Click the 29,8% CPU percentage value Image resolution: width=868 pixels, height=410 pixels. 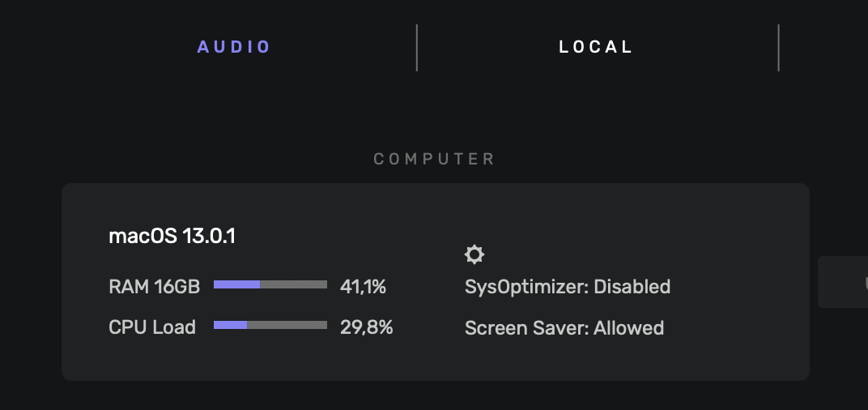click(x=366, y=327)
